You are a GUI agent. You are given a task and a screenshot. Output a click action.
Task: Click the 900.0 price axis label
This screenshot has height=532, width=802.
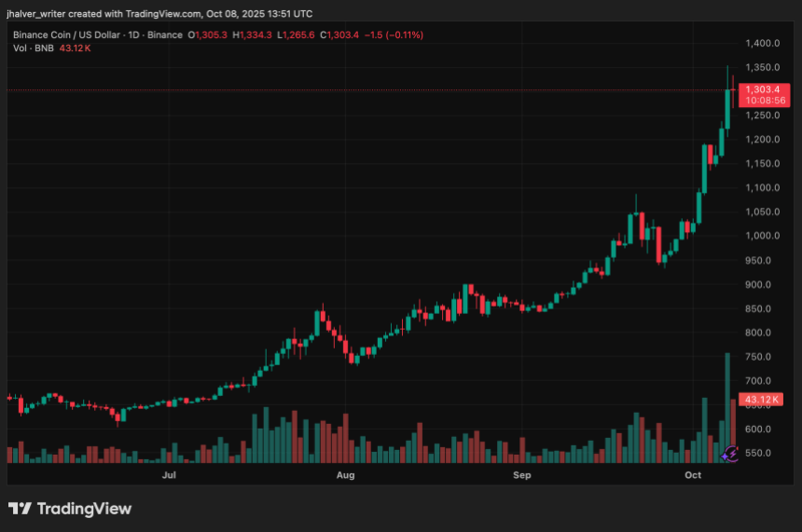coord(758,284)
